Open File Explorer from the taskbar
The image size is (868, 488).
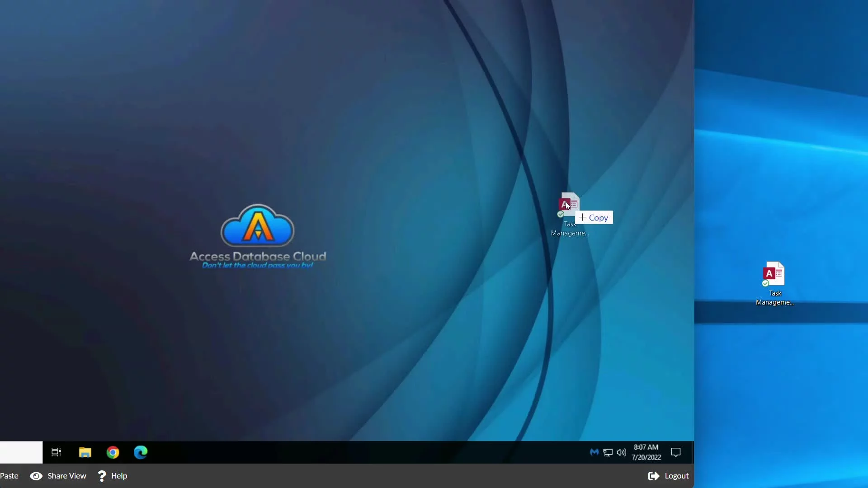(x=85, y=452)
